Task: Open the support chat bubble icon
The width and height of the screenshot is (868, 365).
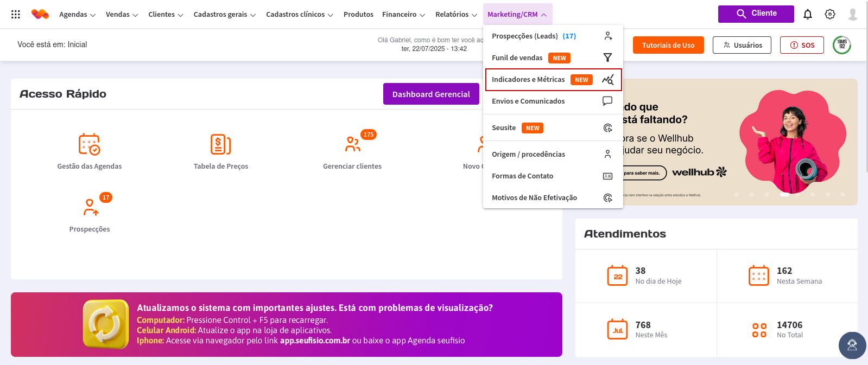Action: 852,345
